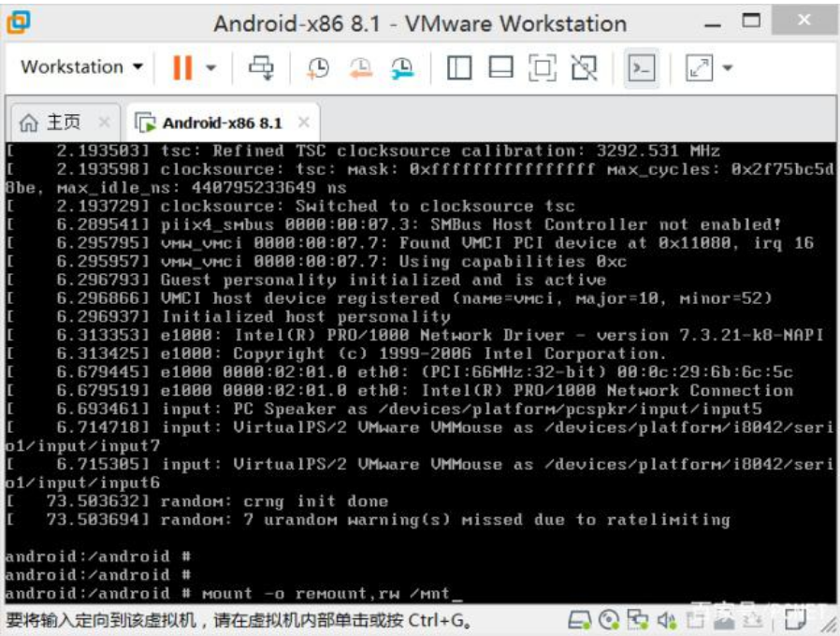840x636 pixels.
Task: Click the status bar hint mentioning Ctrl+G
Action: [239, 620]
